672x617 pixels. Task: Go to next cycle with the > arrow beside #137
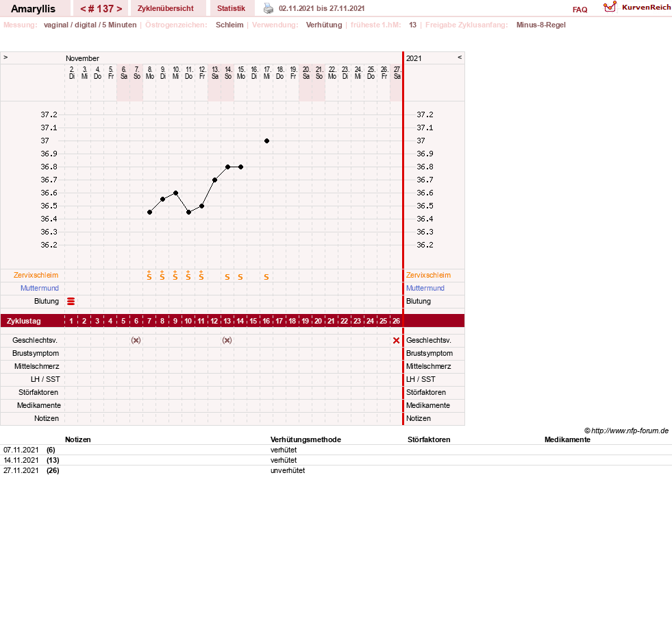[119, 9]
